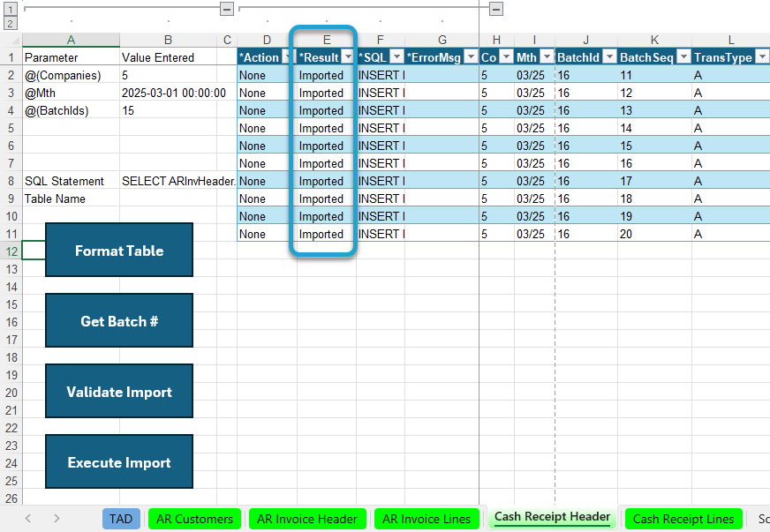Click outline level 1 button
770x532 pixels.
point(11,8)
